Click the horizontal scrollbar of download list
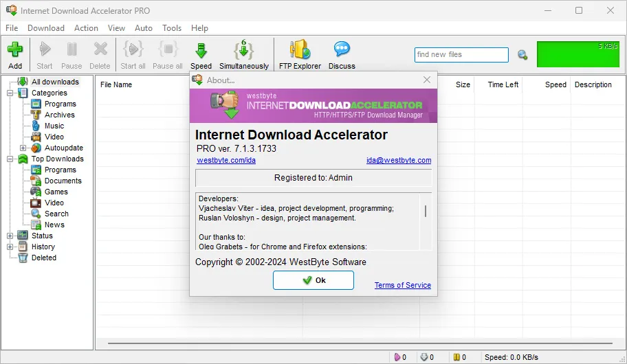 (x=360, y=343)
